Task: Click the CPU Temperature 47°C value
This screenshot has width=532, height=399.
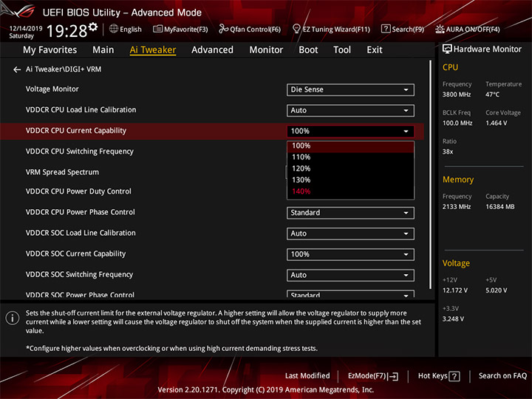Action: (x=492, y=95)
